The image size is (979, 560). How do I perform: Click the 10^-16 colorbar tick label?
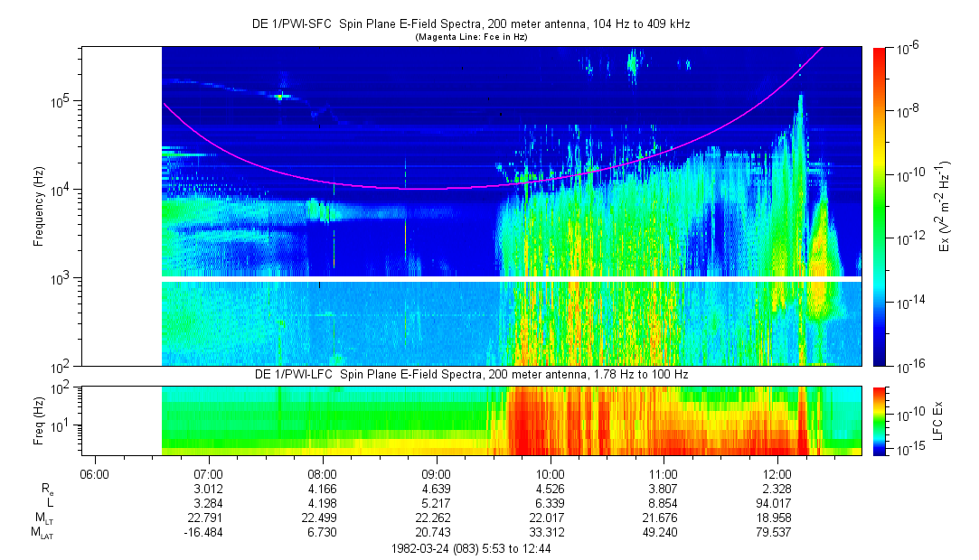908,368
